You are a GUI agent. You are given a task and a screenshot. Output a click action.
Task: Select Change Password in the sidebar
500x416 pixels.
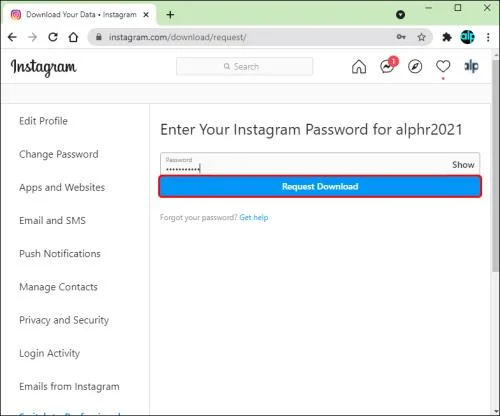pos(59,154)
